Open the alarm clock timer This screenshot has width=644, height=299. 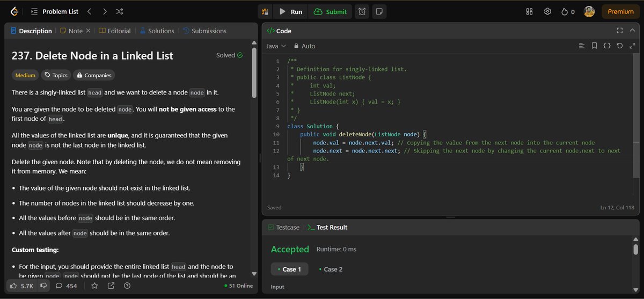point(362,11)
